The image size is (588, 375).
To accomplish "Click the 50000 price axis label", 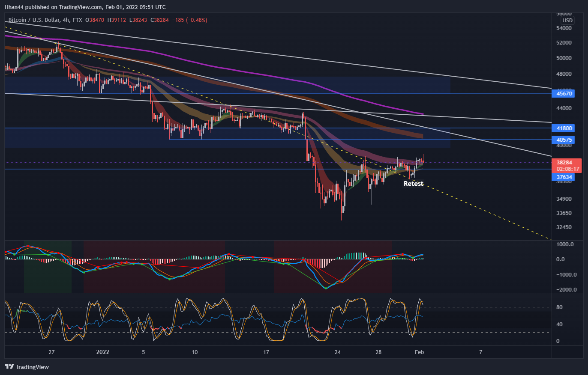I will (x=564, y=58).
